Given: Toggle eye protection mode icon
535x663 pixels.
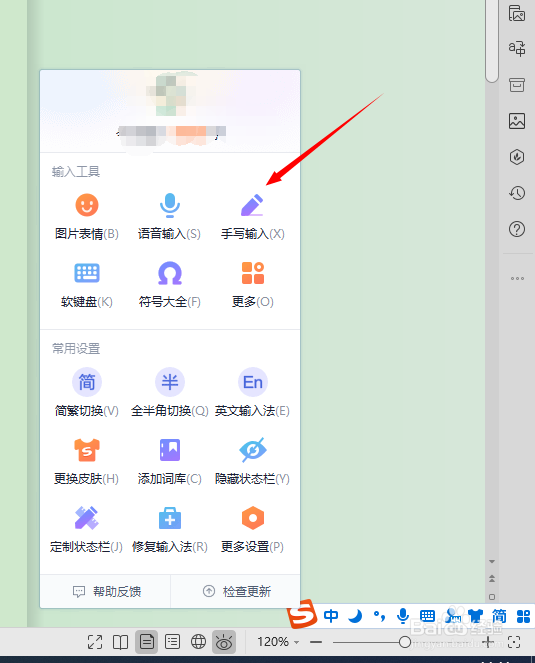Looking at the screenshot, I should click(x=224, y=642).
